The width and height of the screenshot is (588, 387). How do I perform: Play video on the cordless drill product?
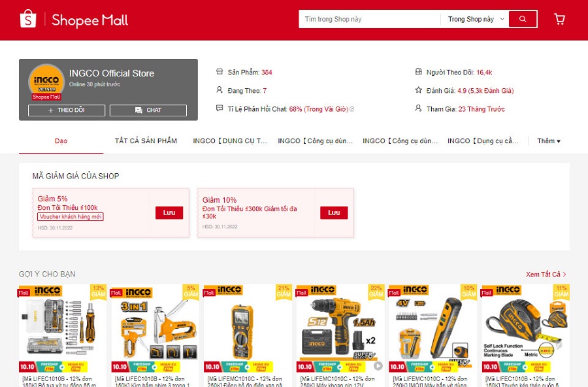[x=378, y=366]
